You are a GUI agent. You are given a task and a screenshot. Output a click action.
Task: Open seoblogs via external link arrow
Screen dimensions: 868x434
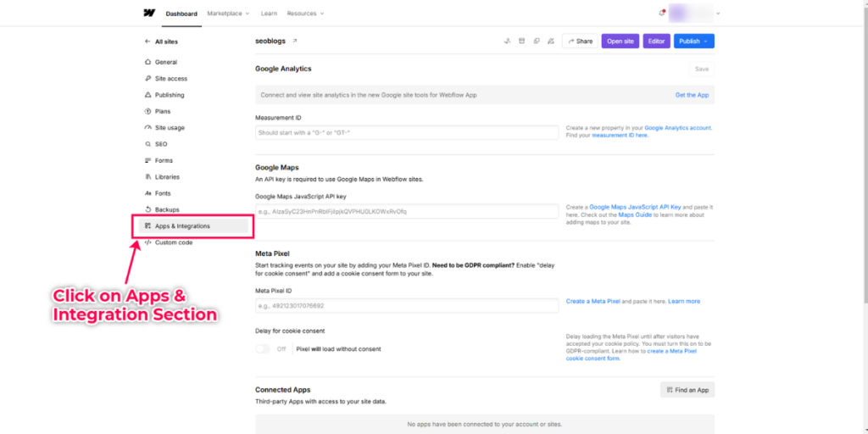[x=294, y=41]
